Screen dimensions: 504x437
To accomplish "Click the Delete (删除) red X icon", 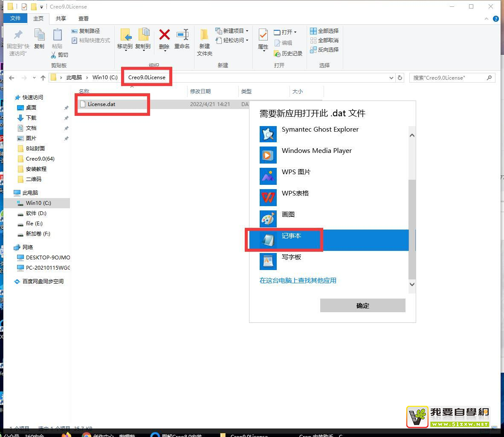I will 164,36.
